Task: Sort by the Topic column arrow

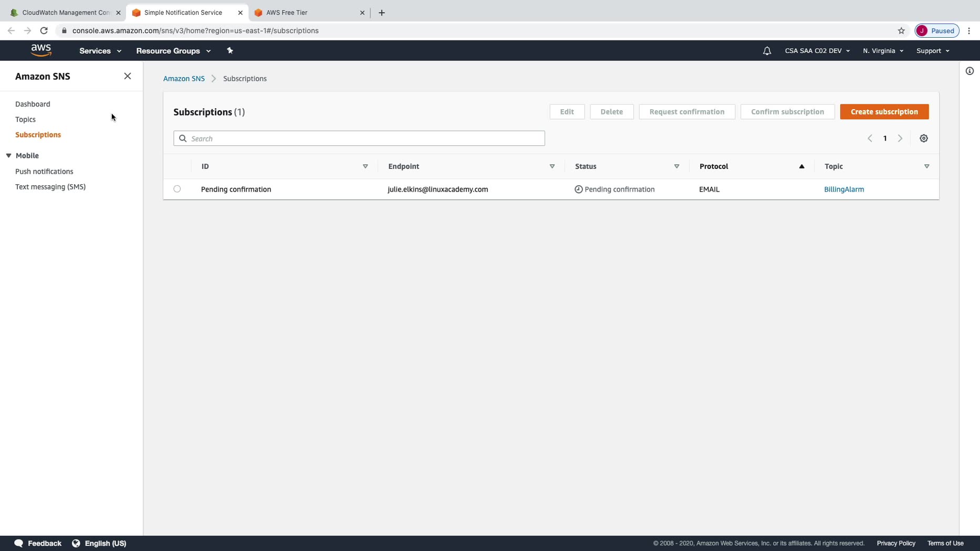Action: point(926,166)
